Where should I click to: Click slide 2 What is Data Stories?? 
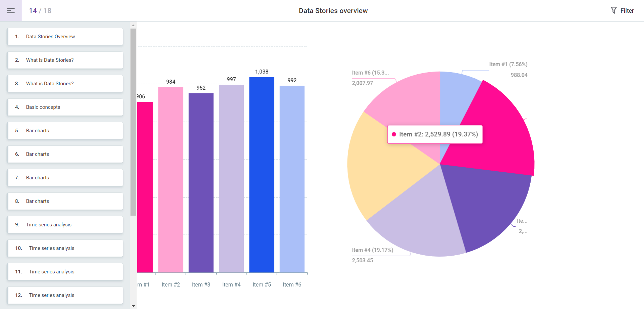click(x=65, y=60)
